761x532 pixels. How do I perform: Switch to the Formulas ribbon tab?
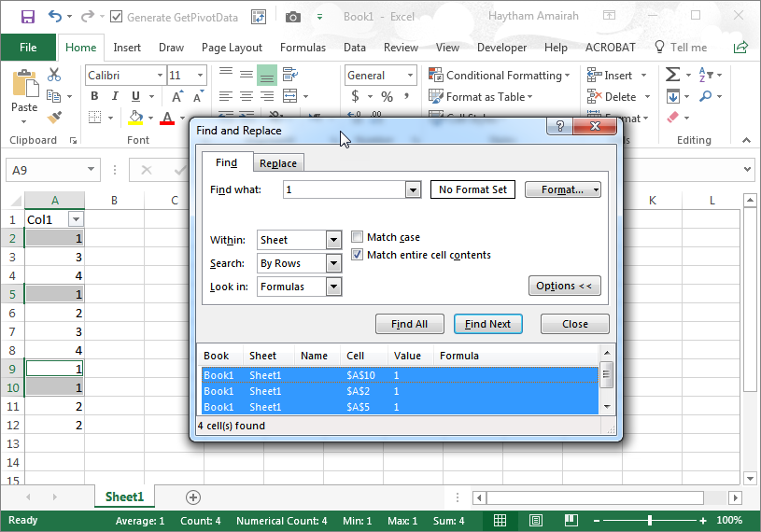(x=303, y=47)
